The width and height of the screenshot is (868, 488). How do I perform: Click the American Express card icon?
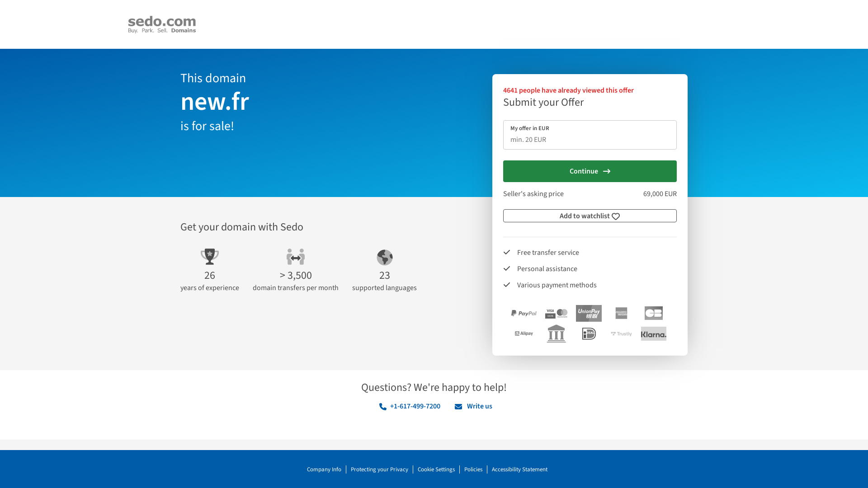point(621,313)
